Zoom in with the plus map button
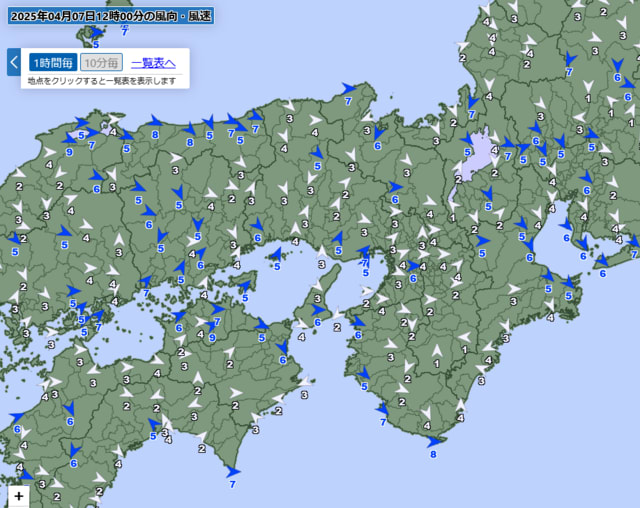This screenshot has width=640, height=508. click(19, 496)
